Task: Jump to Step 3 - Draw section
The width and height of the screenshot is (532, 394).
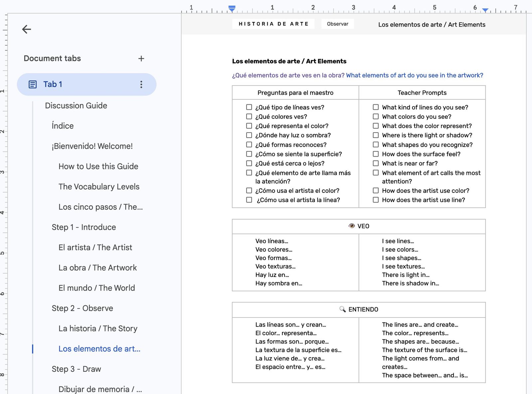Action: point(76,369)
